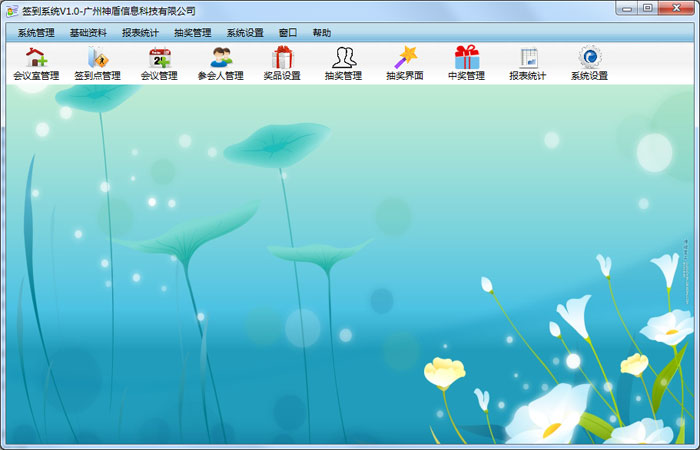Maximize the 签到系统 window

point(648,8)
